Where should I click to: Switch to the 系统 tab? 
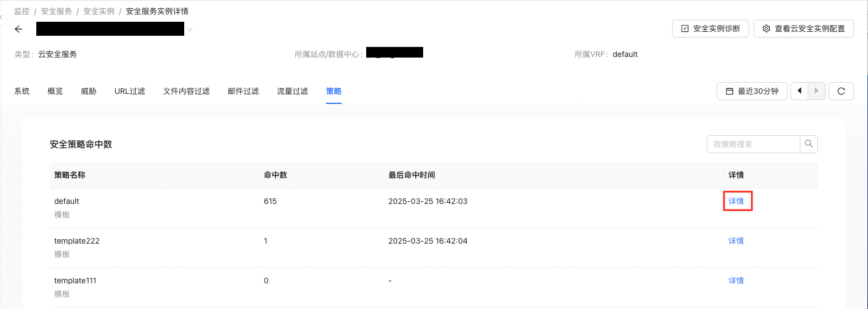click(22, 91)
